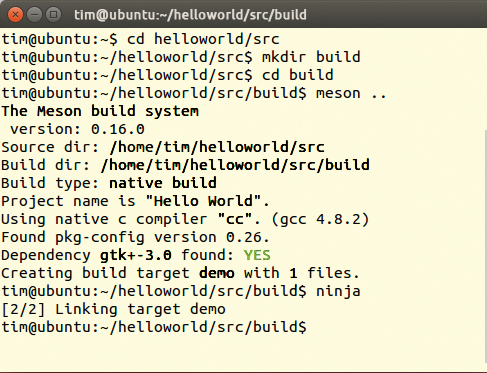
Task: Click the 'ninja' command text
Action: (x=338, y=291)
